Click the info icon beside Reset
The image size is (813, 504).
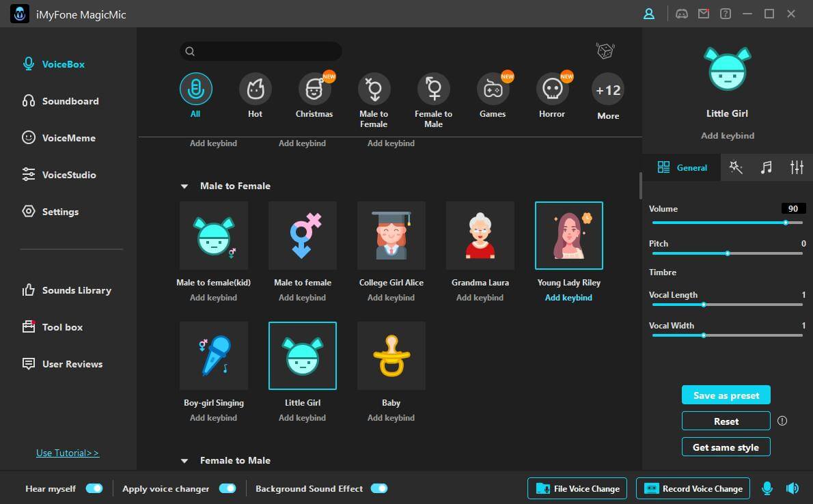tap(782, 421)
